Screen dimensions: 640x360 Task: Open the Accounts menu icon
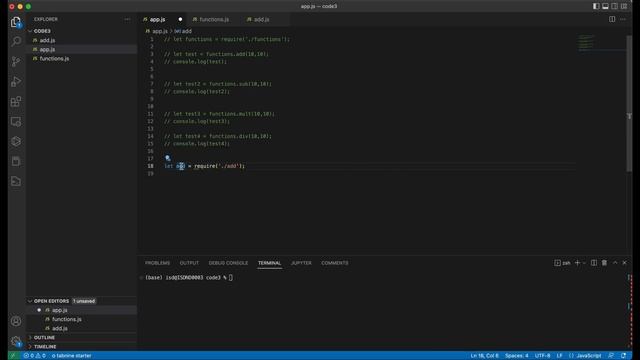16,321
